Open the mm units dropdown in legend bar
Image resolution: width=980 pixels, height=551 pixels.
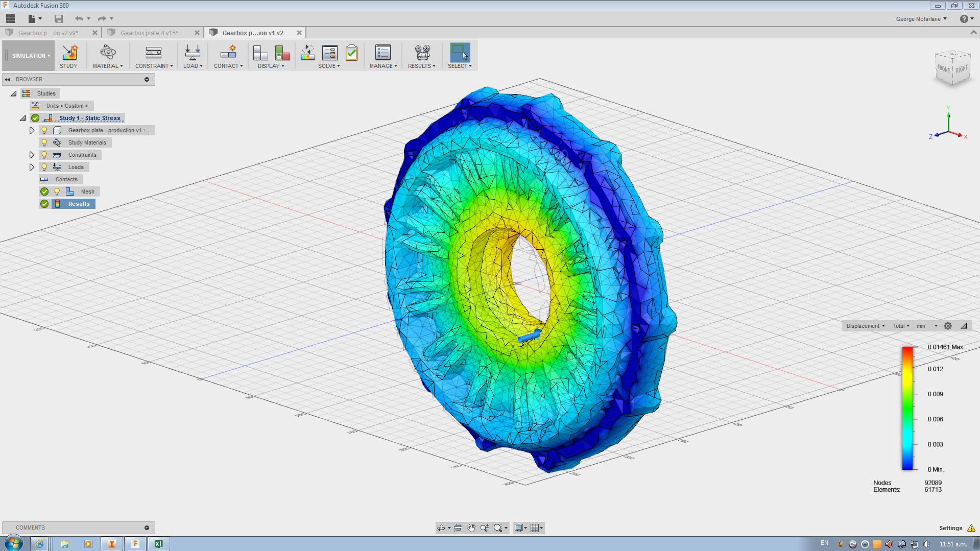[x=926, y=326]
